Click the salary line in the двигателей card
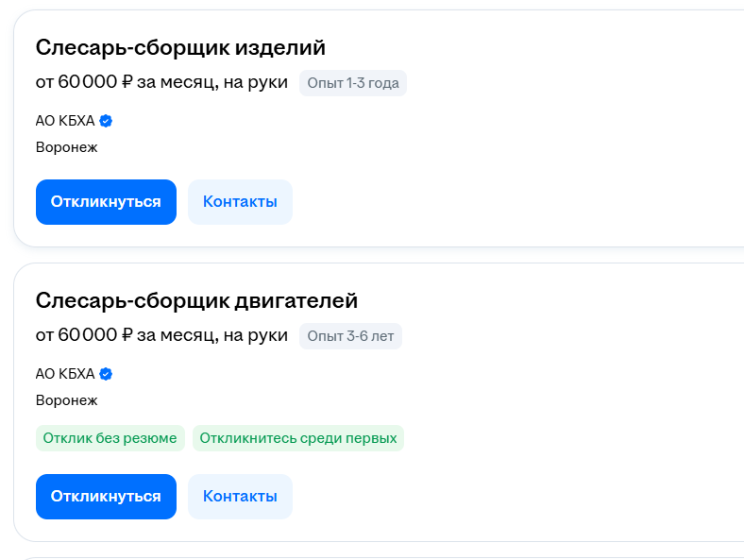This screenshot has width=744, height=560. [161, 335]
